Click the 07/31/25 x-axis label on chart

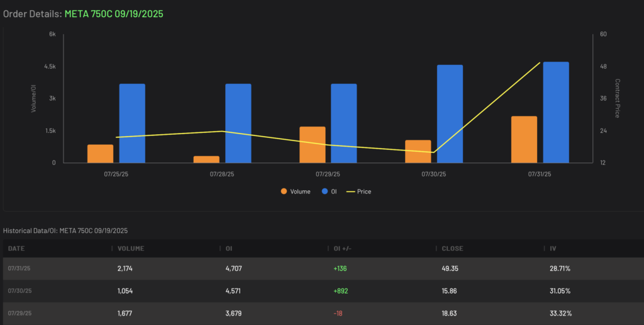click(x=540, y=174)
